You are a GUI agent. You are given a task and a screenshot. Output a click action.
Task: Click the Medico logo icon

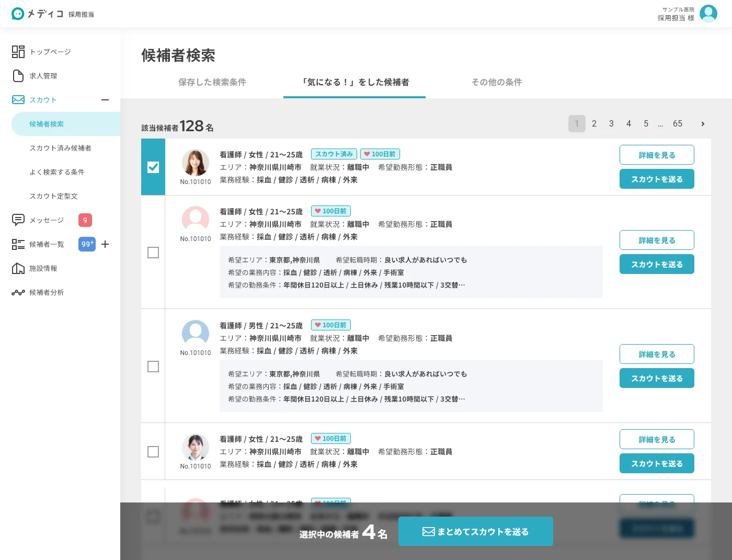click(x=18, y=14)
